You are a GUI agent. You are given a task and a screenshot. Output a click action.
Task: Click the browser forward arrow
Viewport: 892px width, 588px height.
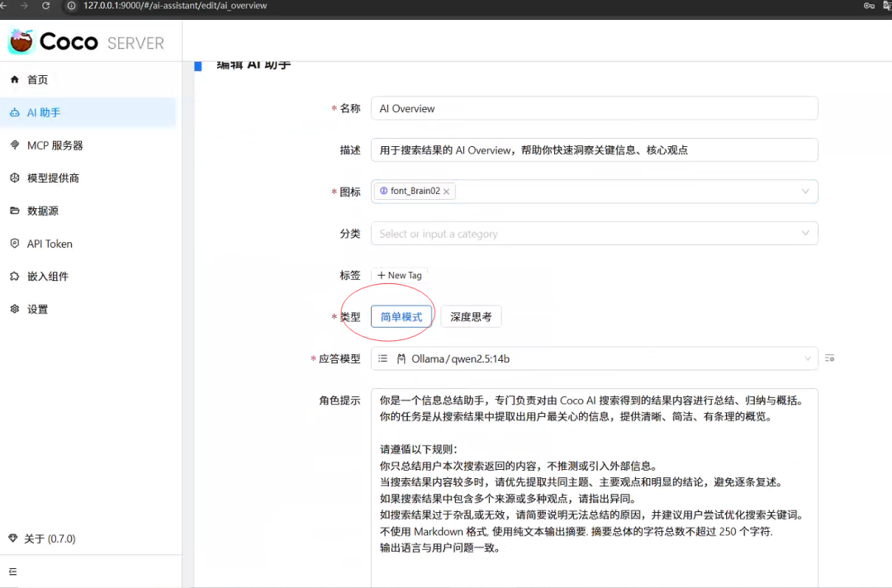(24, 6)
